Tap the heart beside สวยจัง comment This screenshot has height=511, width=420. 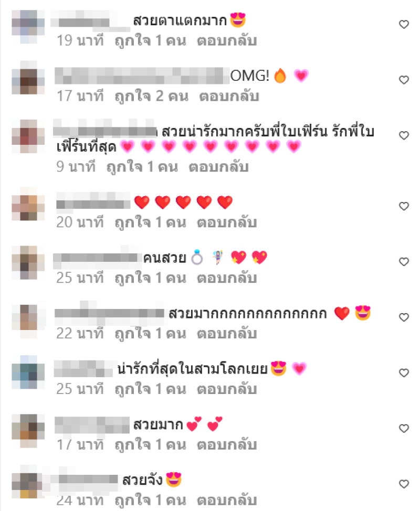click(404, 484)
